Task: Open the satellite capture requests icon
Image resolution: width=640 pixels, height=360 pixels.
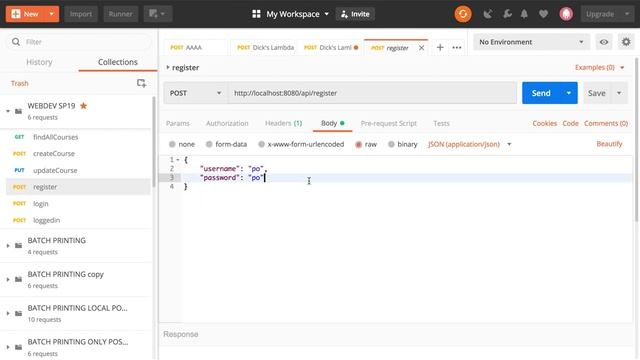Action: point(488,14)
